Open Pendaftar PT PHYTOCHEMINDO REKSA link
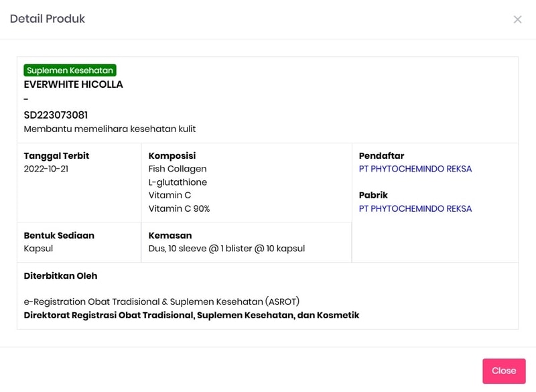The image size is (536, 392). (x=415, y=169)
